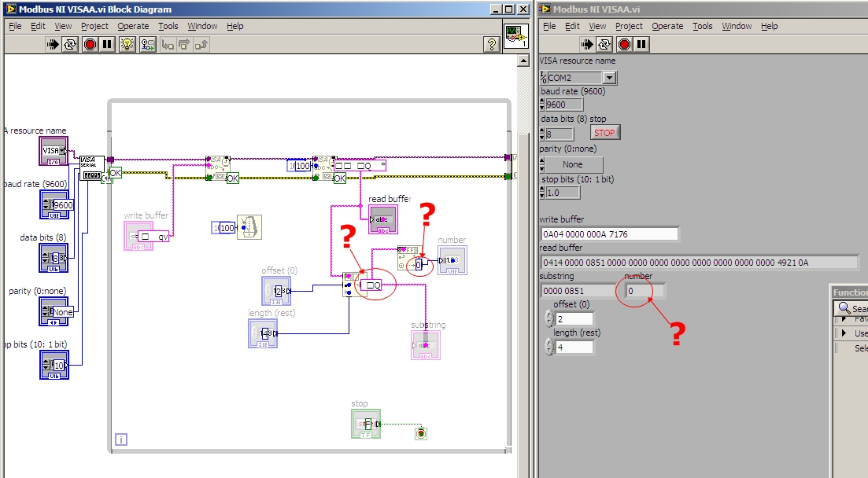The height and width of the screenshot is (478, 868).
Task: Click the VI connector icon thumbnail
Action: [515, 35]
